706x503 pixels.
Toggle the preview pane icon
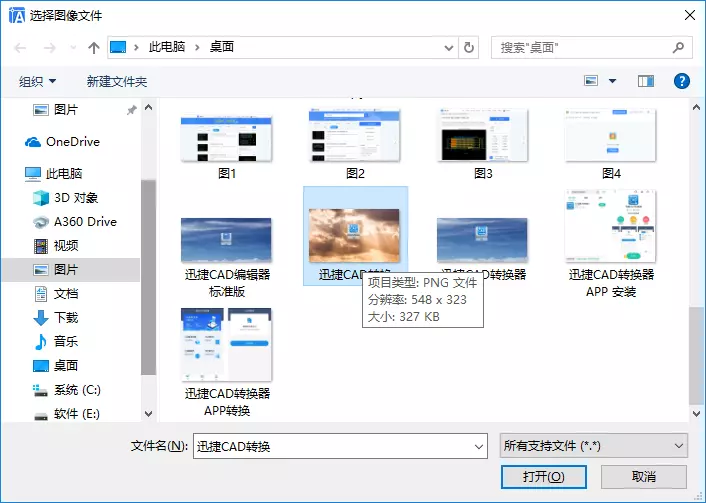[x=645, y=81]
